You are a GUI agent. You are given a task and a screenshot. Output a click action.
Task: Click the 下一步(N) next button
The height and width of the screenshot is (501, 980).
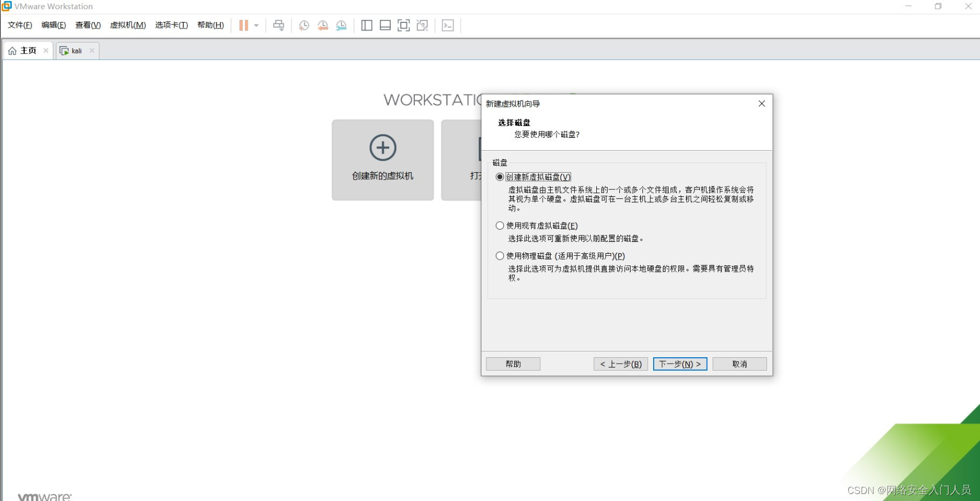[x=680, y=364]
